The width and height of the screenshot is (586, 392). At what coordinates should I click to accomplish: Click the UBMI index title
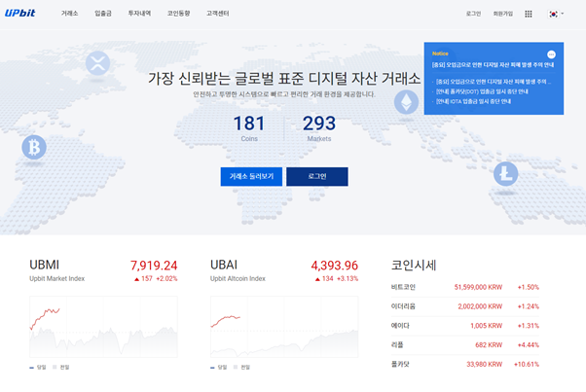pyautogui.click(x=44, y=265)
